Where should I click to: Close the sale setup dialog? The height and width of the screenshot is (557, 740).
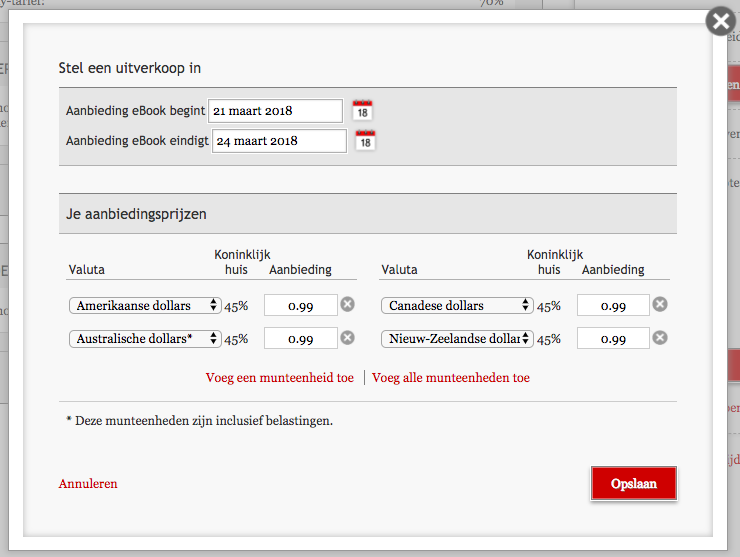720,21
